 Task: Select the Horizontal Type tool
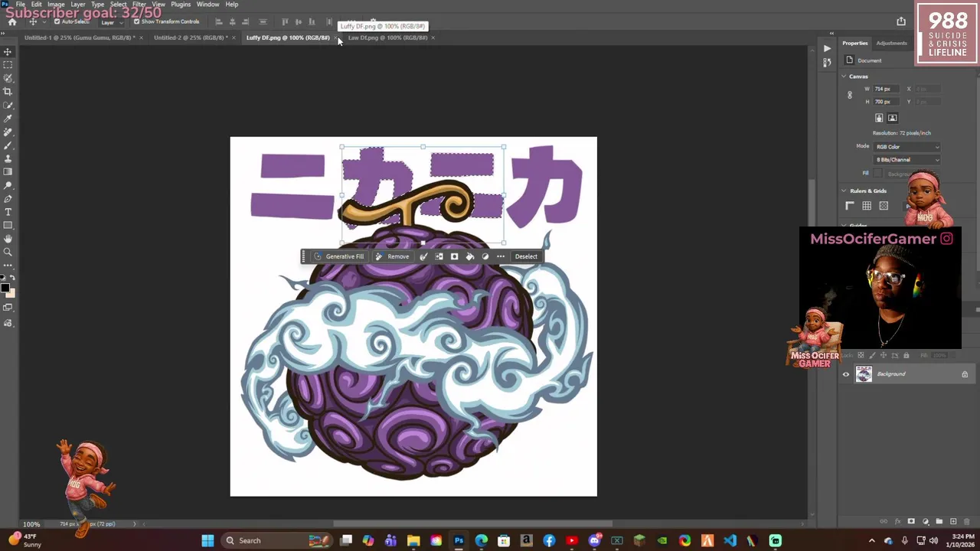[8, 212]
